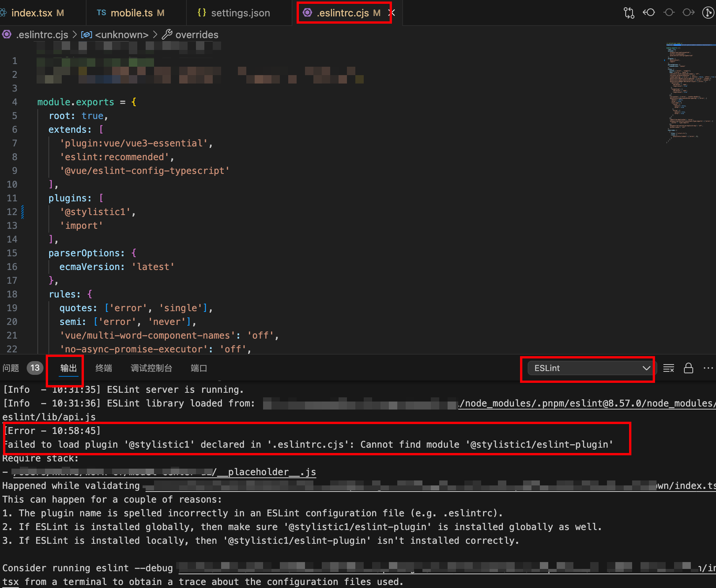This screenshot has height=588, width=716.
Task: Click the Problems badge showing 13
Action: click(35, 368)
